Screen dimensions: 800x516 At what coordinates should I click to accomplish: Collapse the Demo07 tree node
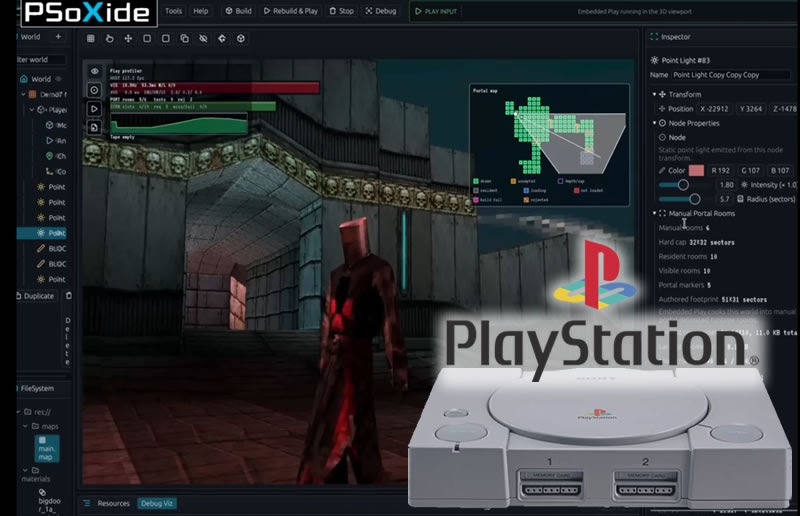(x=23, y=94)
